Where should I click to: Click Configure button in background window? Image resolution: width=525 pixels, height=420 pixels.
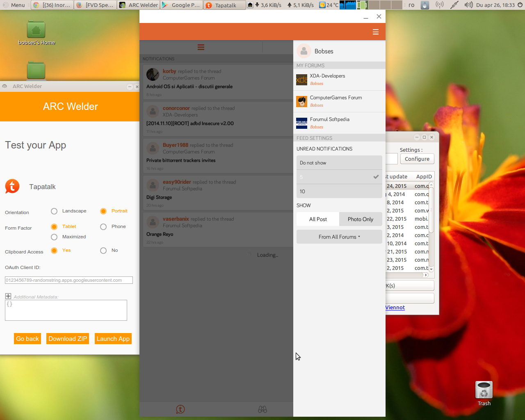[417, 159]
